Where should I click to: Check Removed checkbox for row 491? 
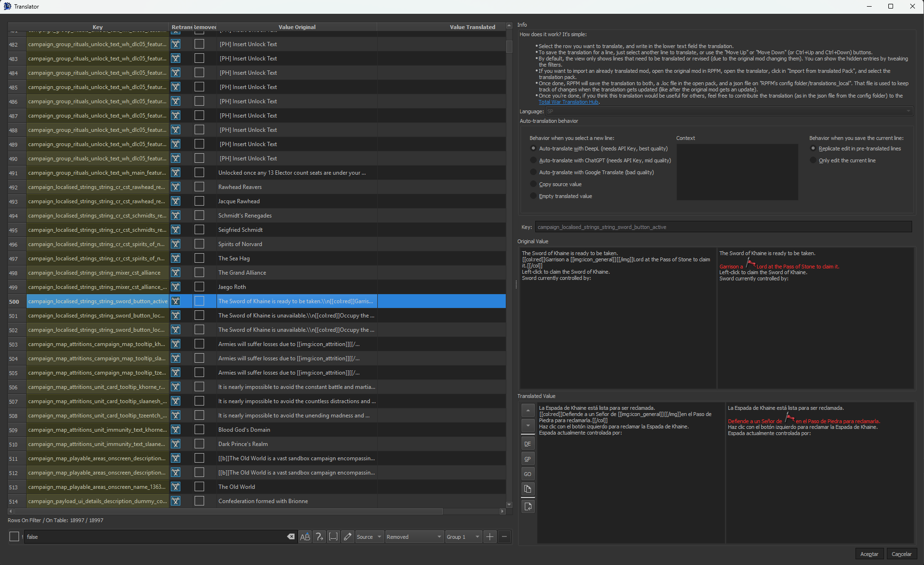coord(199,172)
